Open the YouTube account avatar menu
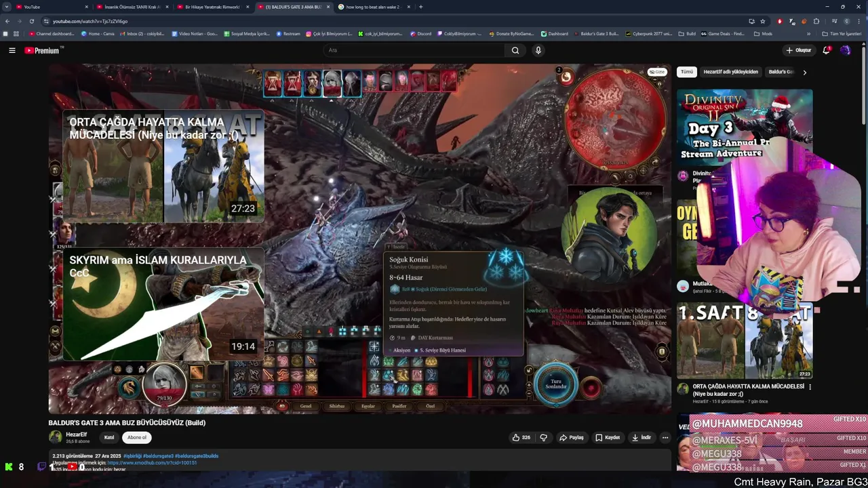868x488 pixels. point(846,50)
